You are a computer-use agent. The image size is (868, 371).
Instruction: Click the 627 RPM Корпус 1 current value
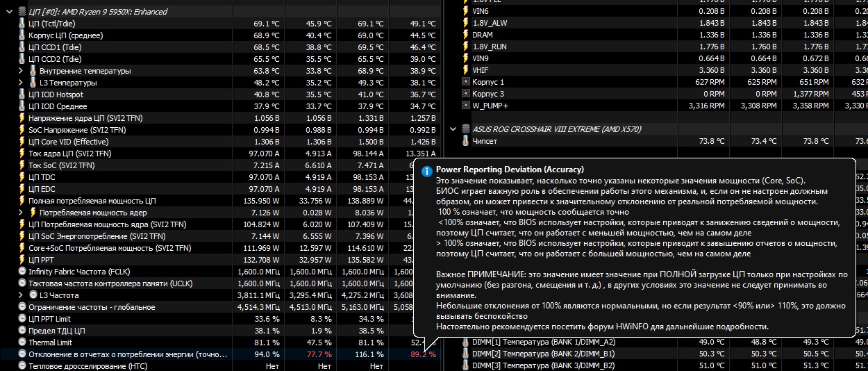pyautogui.click(x=709, y=82)
